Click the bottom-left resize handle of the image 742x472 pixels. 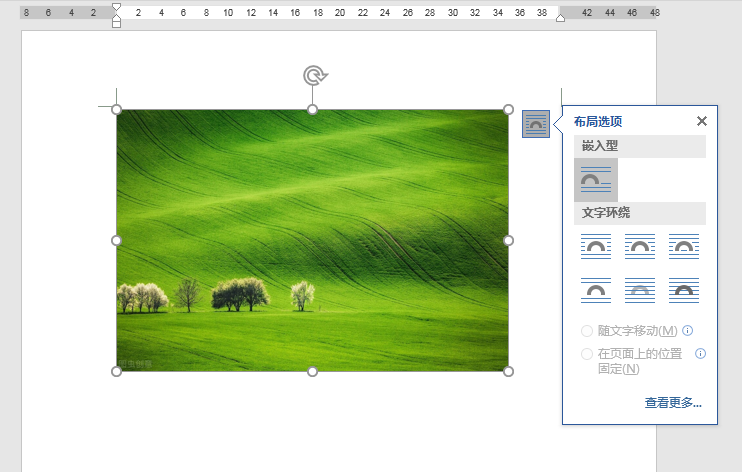click(x=116, y=372)
